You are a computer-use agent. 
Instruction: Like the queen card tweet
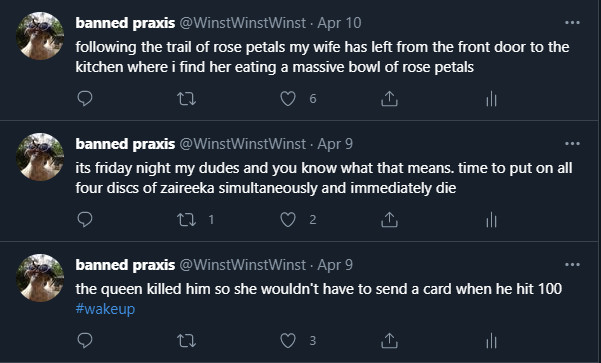tap(288, 340)
